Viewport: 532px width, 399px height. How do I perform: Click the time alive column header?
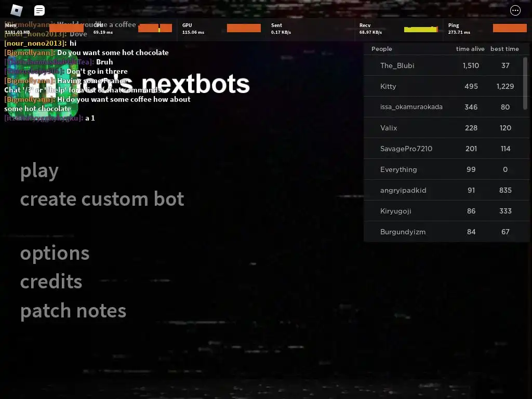pyautogui.click(x=470, y=49)
